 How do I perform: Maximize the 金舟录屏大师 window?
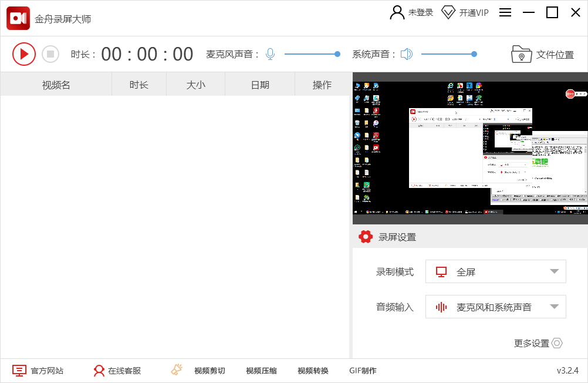coord(552,12)
